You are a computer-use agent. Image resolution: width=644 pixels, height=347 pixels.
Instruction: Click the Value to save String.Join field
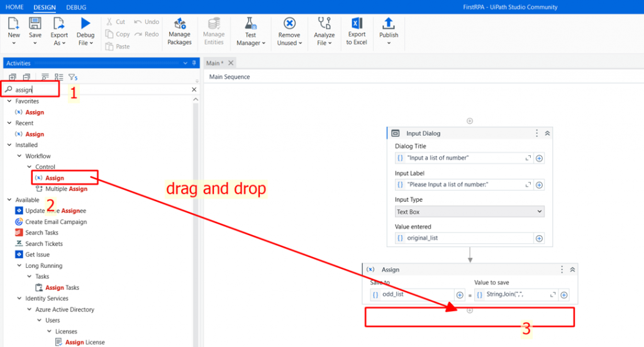(x=516, y=294)
